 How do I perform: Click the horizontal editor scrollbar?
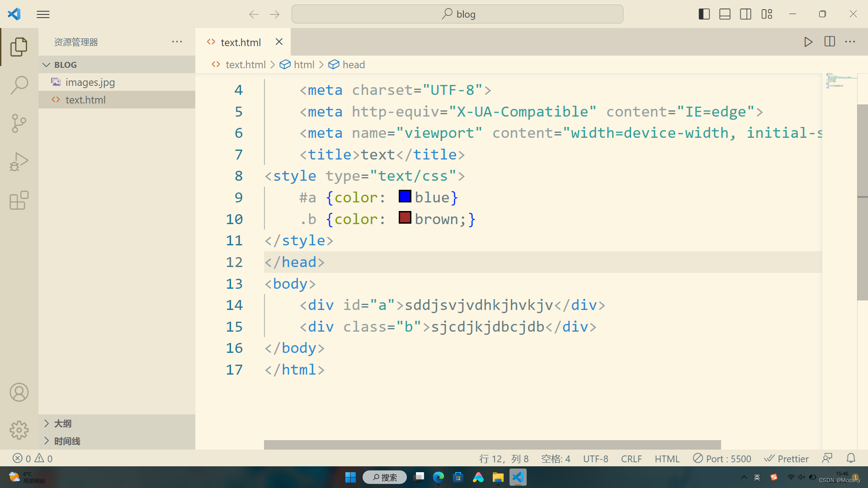pyautogui.click(x=492, y=445)
